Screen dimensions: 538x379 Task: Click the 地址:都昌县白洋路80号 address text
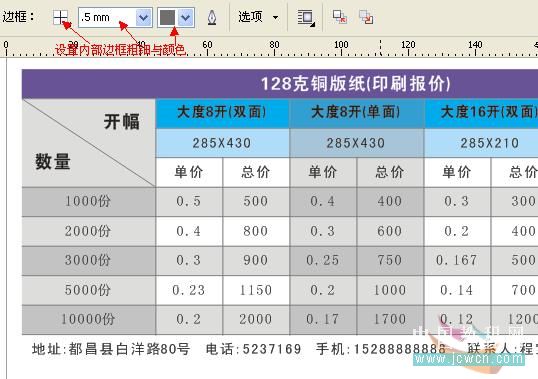click(111, 350)
